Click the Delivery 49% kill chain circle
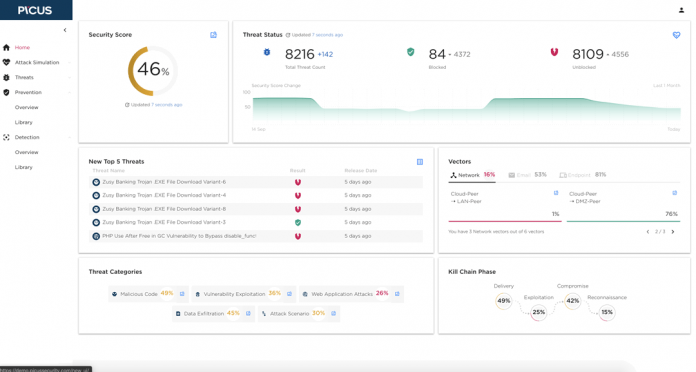Screen dimensions: 696x372 [x=503, y=301]
